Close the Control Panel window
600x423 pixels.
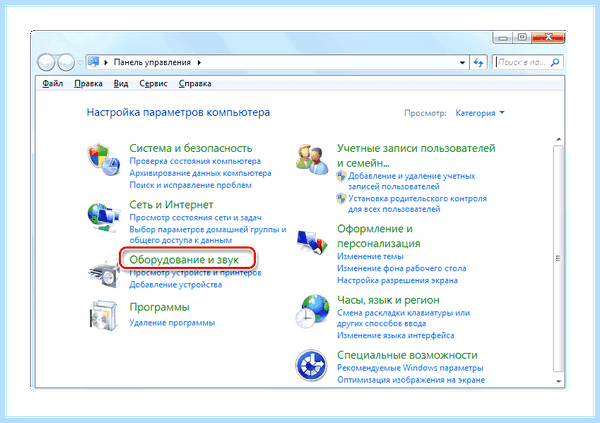pos(548,37)
